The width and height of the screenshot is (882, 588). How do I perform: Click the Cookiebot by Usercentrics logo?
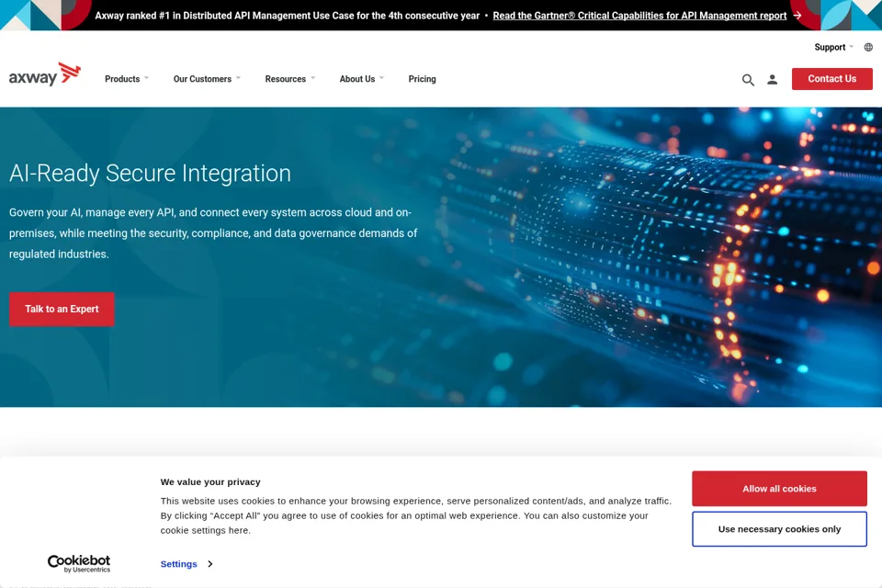click(x=79, y=563)
